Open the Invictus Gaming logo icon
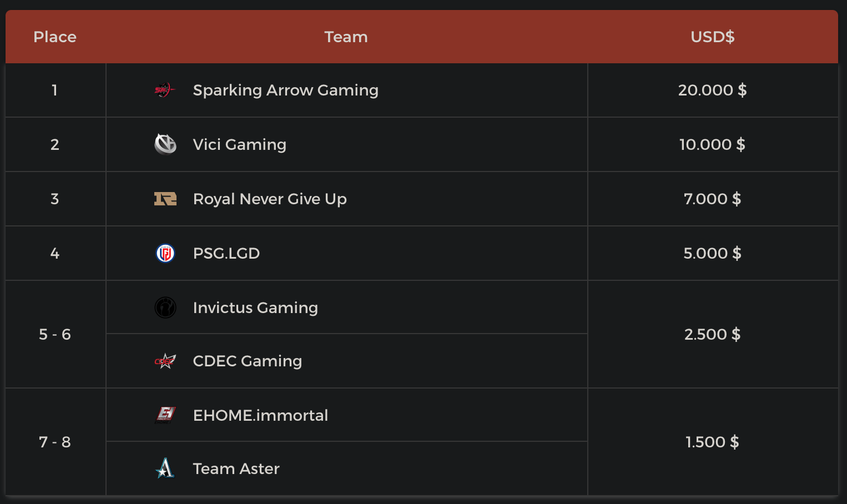Image resolution: width=847 pixels, height=504 pixels. (x=165, y=308)
